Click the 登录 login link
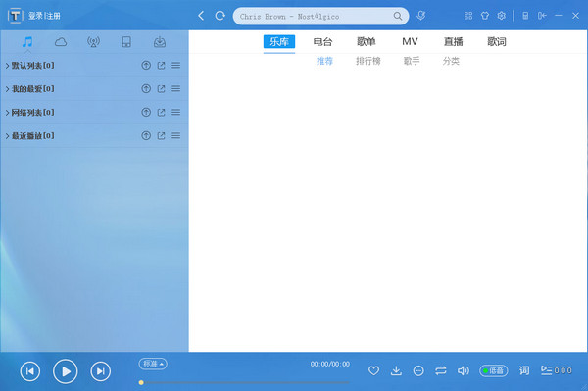This screenshot has height=391, width=588. click(35, 16)
